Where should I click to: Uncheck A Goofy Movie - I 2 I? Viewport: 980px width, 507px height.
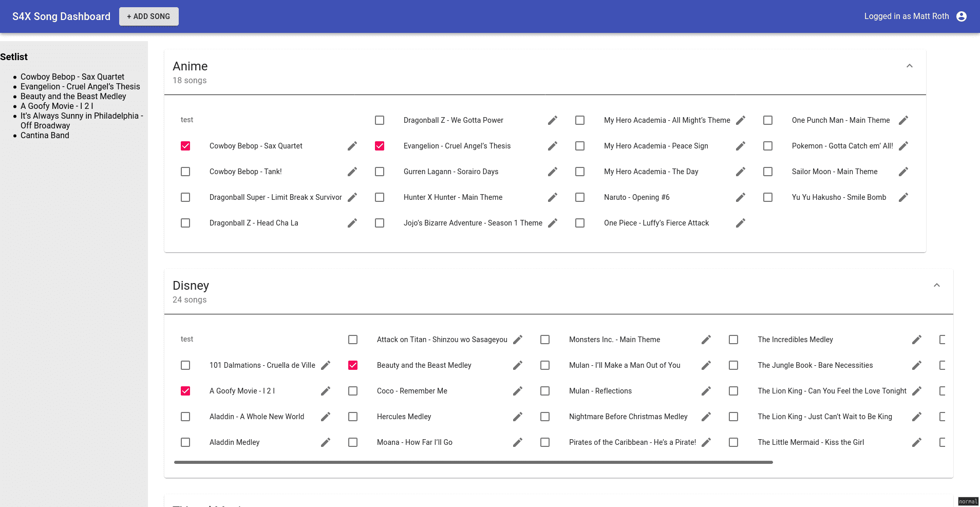pyautogui.click(x=185, y=391)
